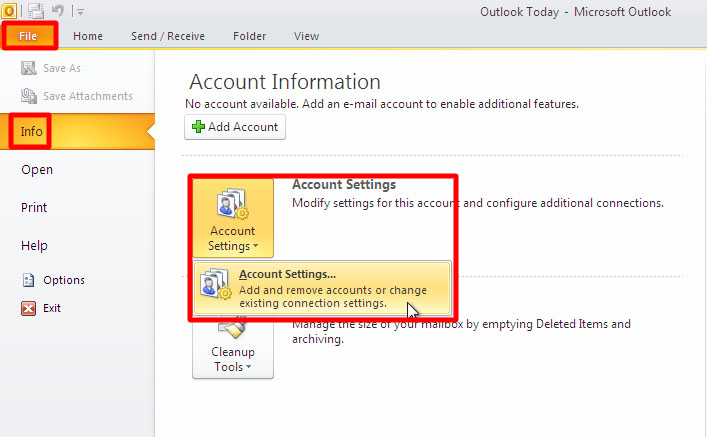The image size is (707, 437).
Task: Choose Account Settings... from the dropdown menu
Action: coord(322,287)
